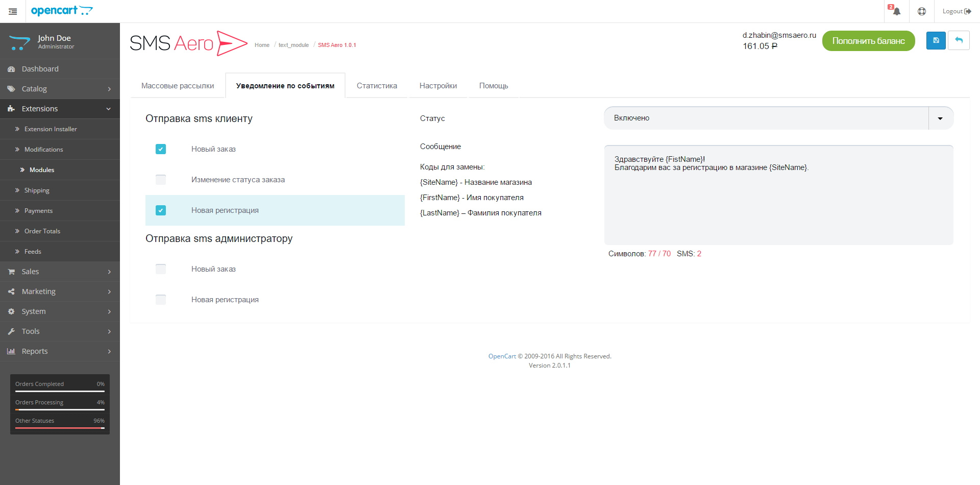This screenshot has height=485, width=980.
Task: Expand the Catalog menu chevron
Action: [x=109, y=89]
